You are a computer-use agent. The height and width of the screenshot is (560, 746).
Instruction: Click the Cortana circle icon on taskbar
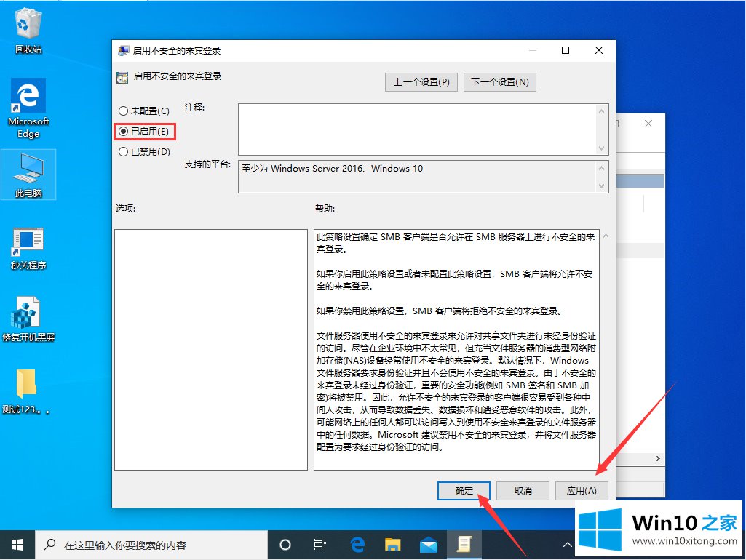(285, 545)
